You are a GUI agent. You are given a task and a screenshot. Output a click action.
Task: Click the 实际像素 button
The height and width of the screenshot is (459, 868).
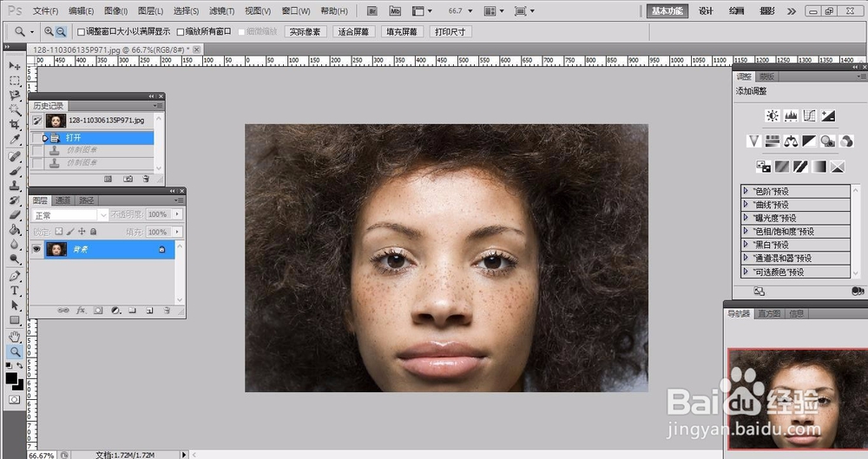(x=305, y=32)
